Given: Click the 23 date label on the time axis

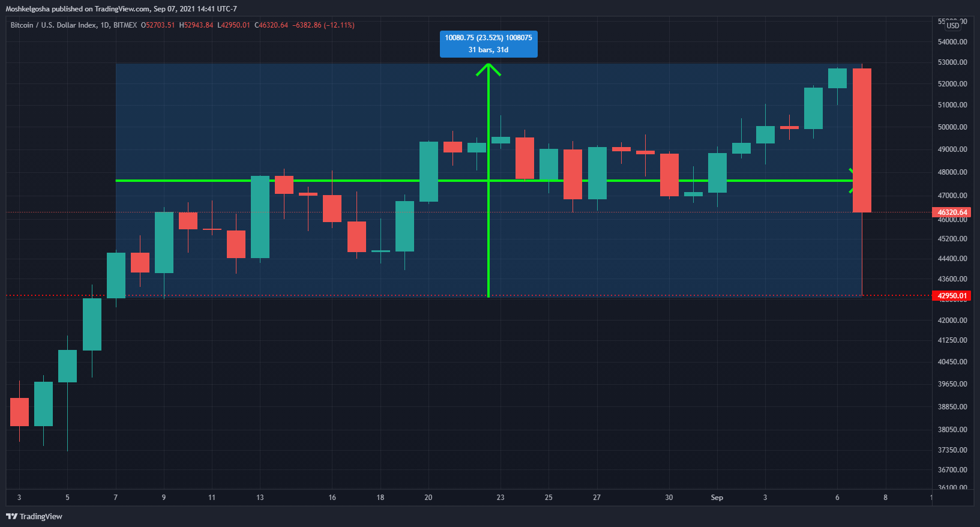Looking at the screenshot, I should coord(501,498).
